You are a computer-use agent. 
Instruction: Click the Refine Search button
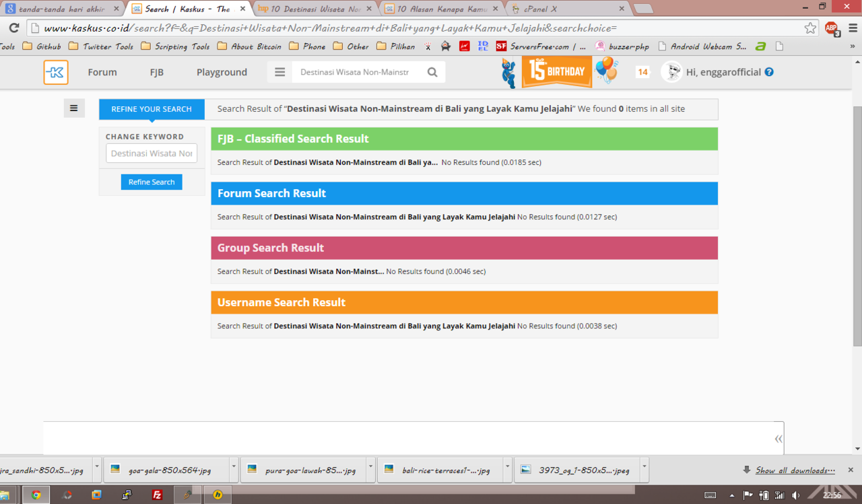coord(152,182)
